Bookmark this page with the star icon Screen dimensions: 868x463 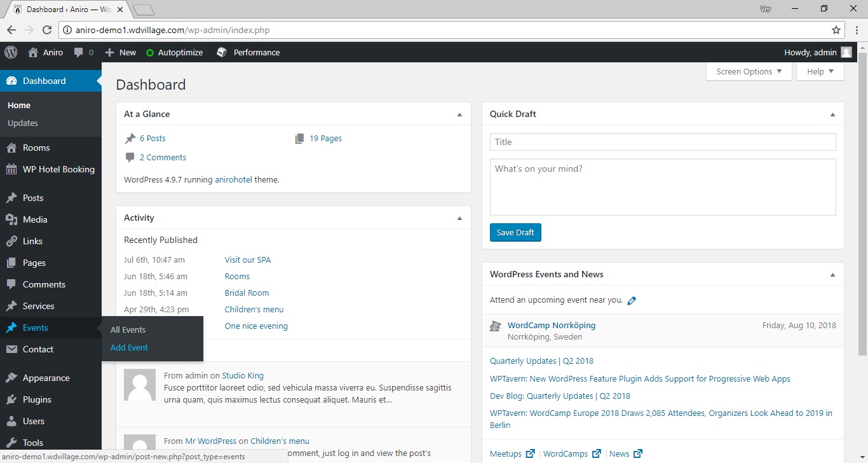tap(836, 30)
